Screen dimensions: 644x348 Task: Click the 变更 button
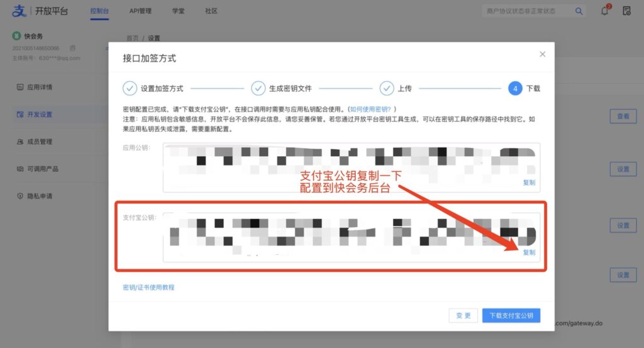464,315
